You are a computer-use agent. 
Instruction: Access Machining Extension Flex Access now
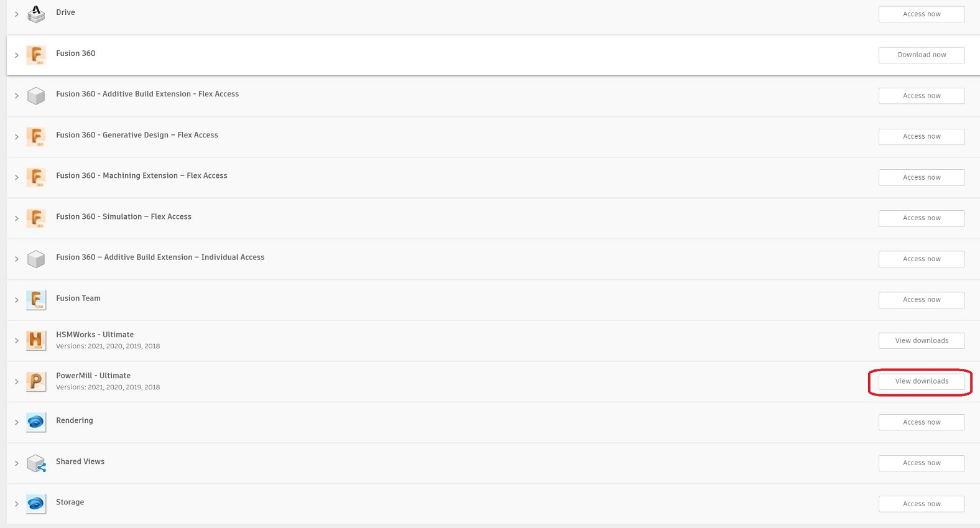(922, 177)
